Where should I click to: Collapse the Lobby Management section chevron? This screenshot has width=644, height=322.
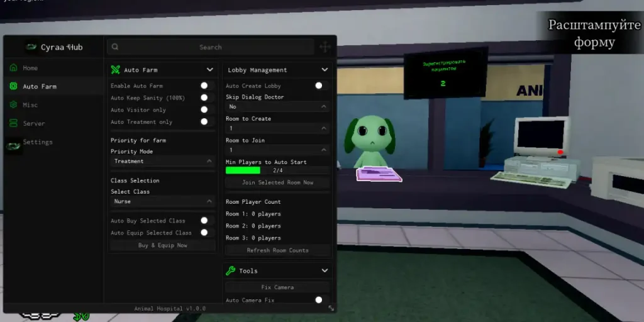(325, 70)
